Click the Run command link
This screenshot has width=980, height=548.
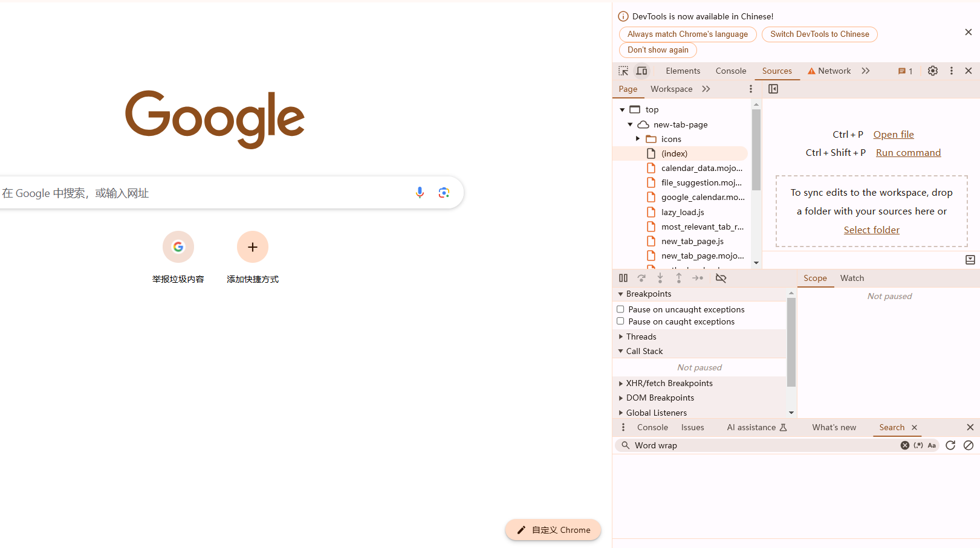pos(908,152)
